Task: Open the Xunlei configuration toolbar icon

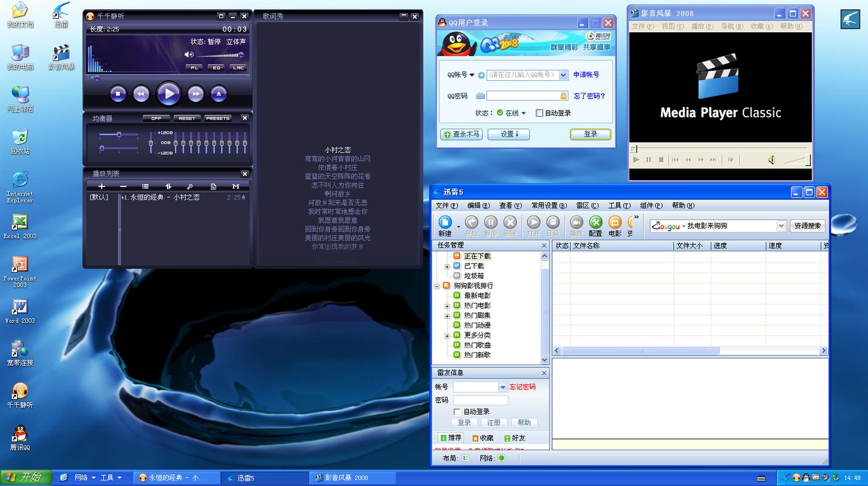Action: (595, 223)
